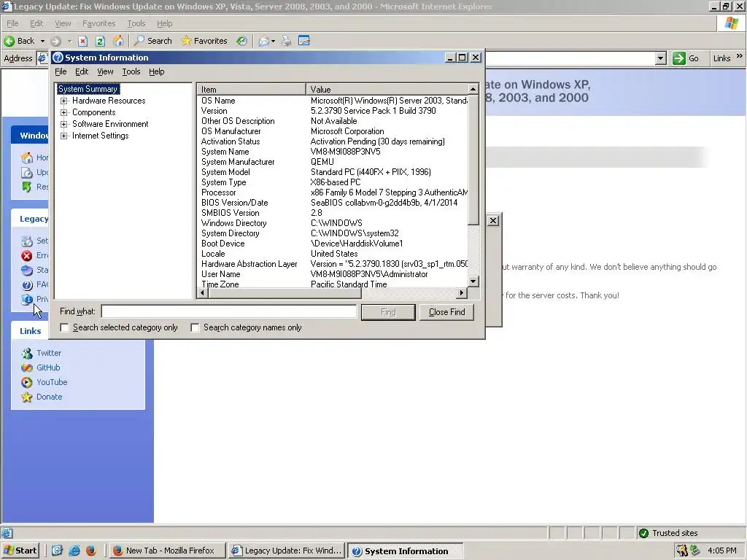The width and height of the screenshot is (747, 560).
Task: Click the IE Forward arrow icon
Action: point(55,41)
